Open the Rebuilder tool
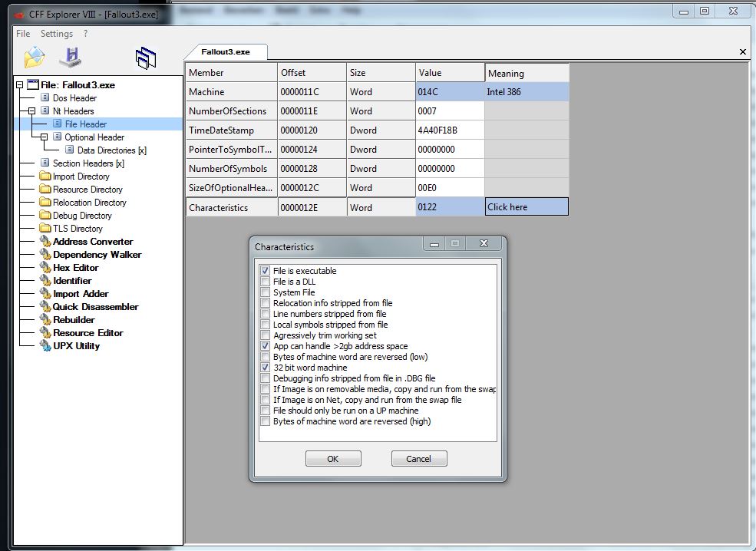Image resolution: width=756 pixels, height=551 pixels. coord(74,319)
